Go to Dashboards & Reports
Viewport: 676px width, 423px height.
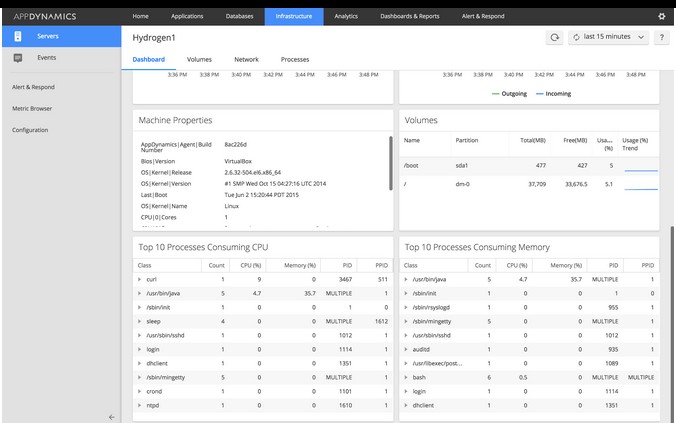click(x=411, y=16)
